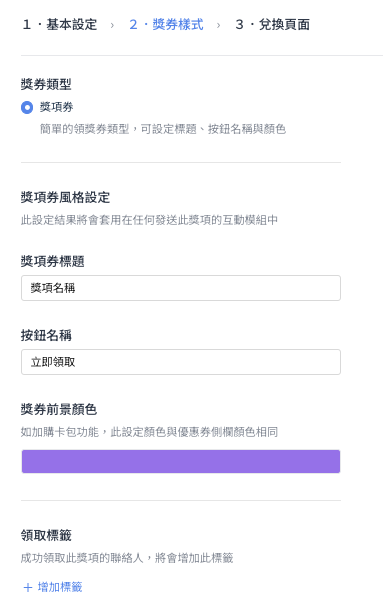Click the plus icon beside 增加標籤
The image size is (383, 608).
pyautogui.click(x=28, y=587)
